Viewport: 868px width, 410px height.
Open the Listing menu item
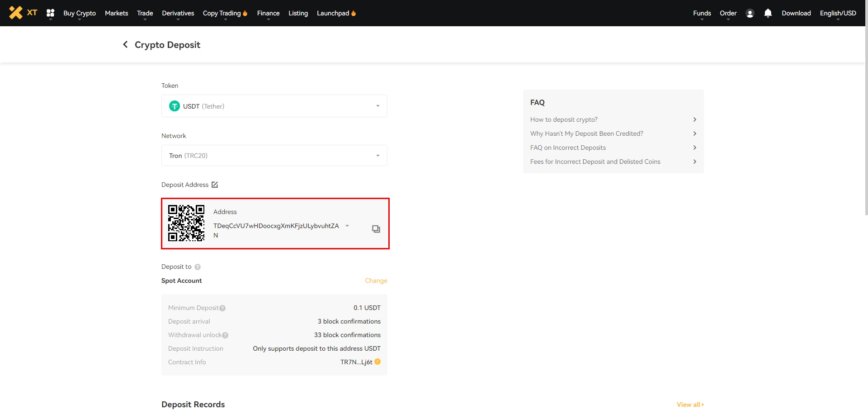coord(298,13)
